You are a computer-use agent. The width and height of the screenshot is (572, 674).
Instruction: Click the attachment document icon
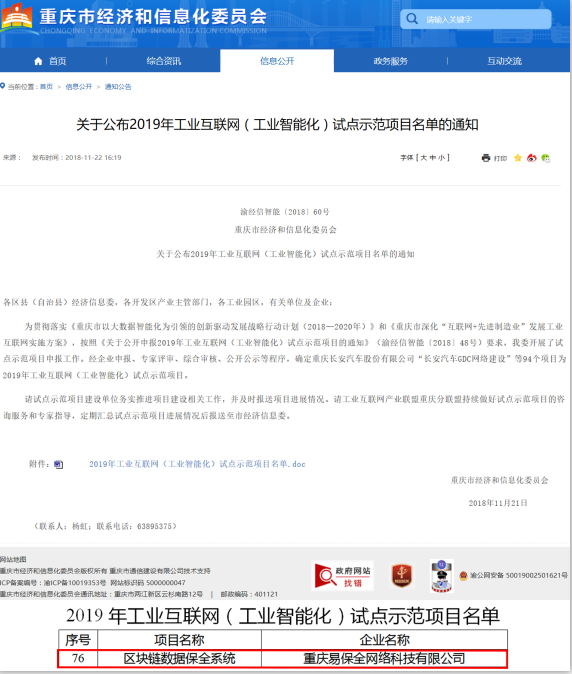(58, 464)
